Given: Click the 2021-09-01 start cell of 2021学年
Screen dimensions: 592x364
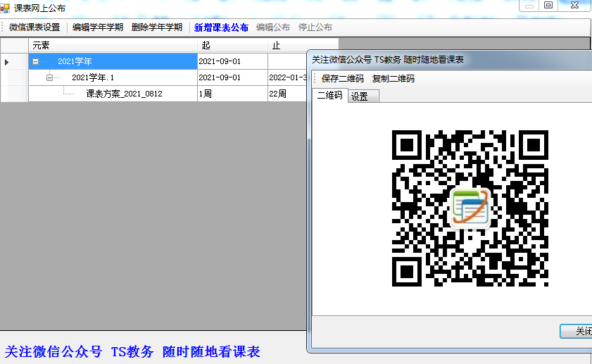Looking at the screenshot, I should [232, 61].
